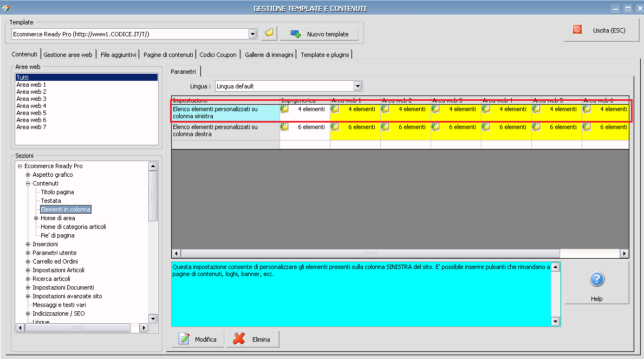Click the Nuovo template button
Viewport: 644px width, 359px height.
tap(319, 34)
